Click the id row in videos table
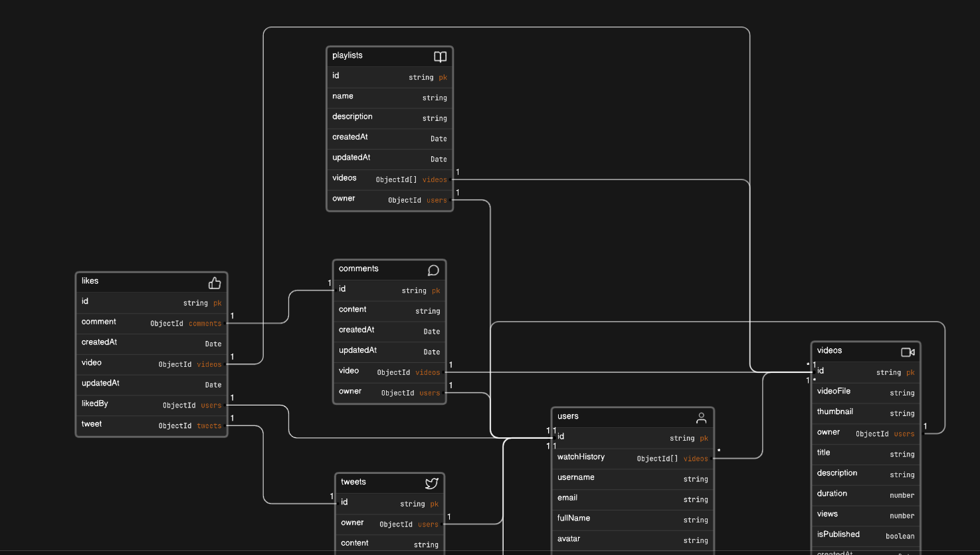Viewport: 980px width, 555px height. tap(866, 372)
